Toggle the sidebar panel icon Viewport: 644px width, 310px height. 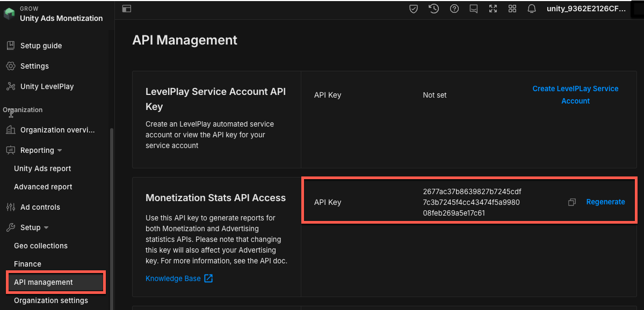127,9
